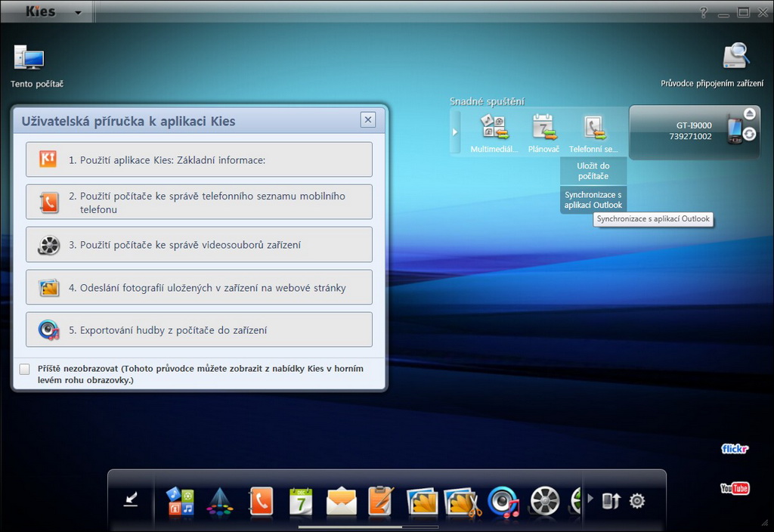Image resolution: width=774 pixels, height=532 pixels.
Task: Close the Kies user guide panel
Action: pos(368,119)
